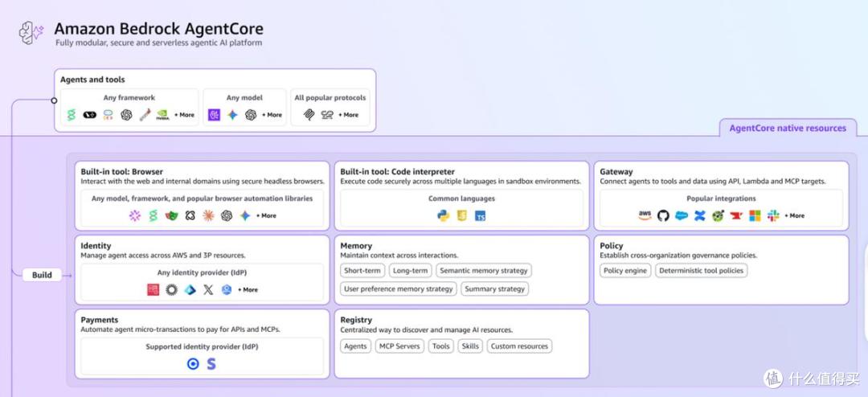The width and height of the screenshot is (868, 397).
Task: Click the GitHub logo under Popular integrations
Action: [x=663, y=215]
